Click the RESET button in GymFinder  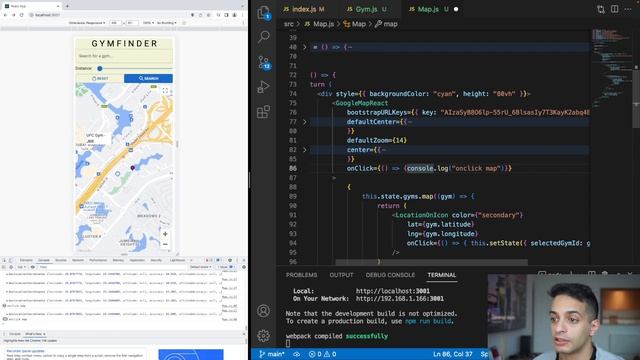click(x=100, y=78)
